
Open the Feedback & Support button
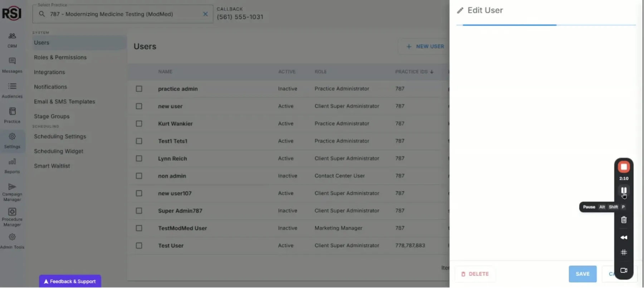70,281
